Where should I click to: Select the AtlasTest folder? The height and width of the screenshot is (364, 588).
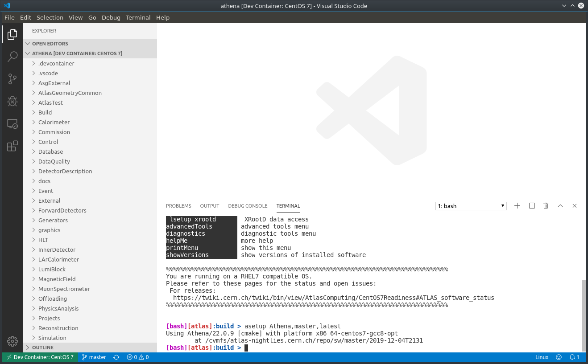90,102
